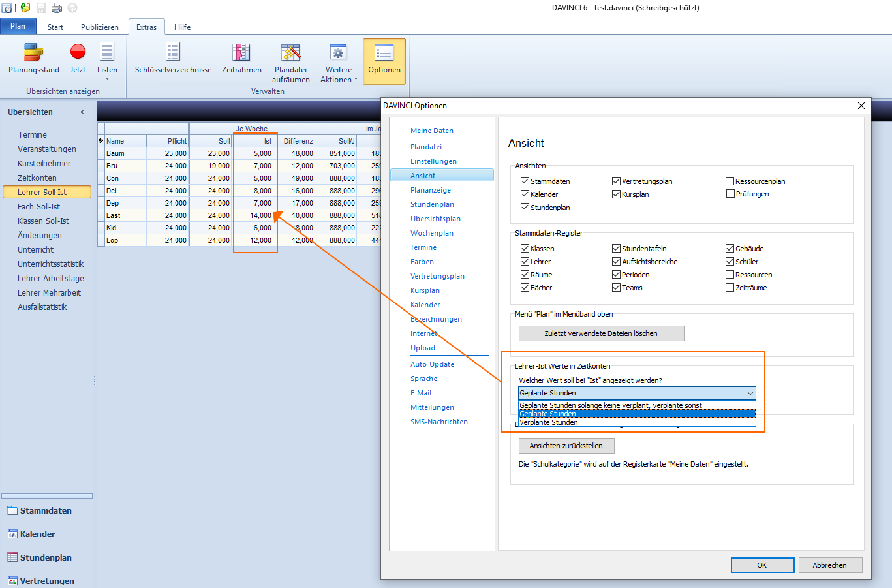This screenshot has height=588, width=892.
Task: Select Auto-Update options page
Action: pyautogui.click(x=432, y=364)
